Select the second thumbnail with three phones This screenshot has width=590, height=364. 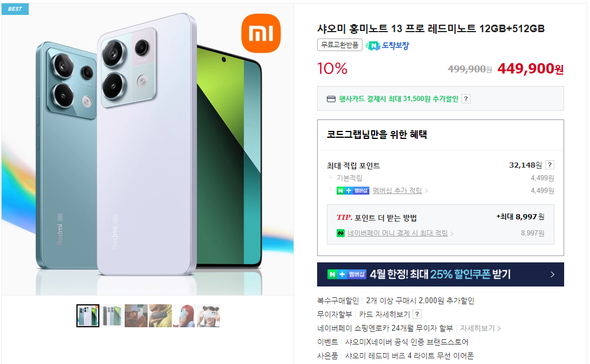(112, 316)
